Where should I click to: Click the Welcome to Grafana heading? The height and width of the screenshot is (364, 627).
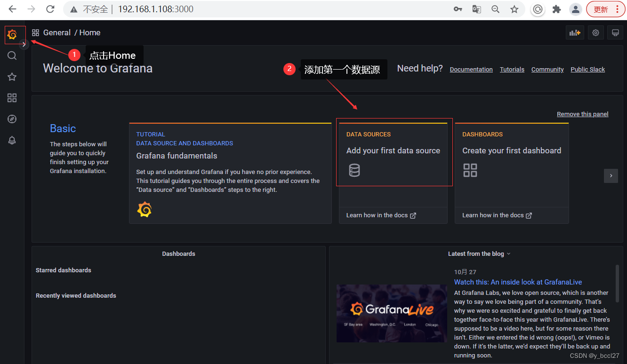[98, 68]
